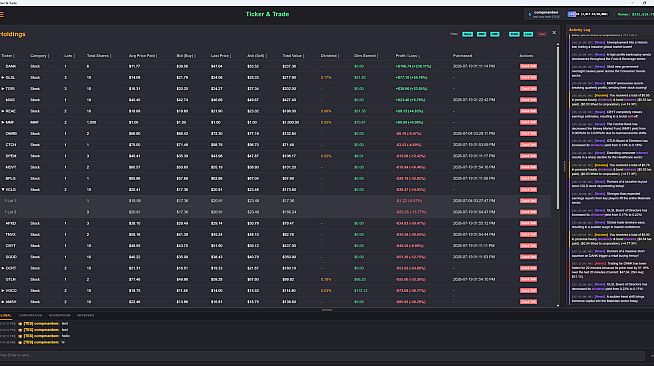The image size is (654, 366).
Task: Close the Holdings panel with the X
Action: (x=554, y=33)
